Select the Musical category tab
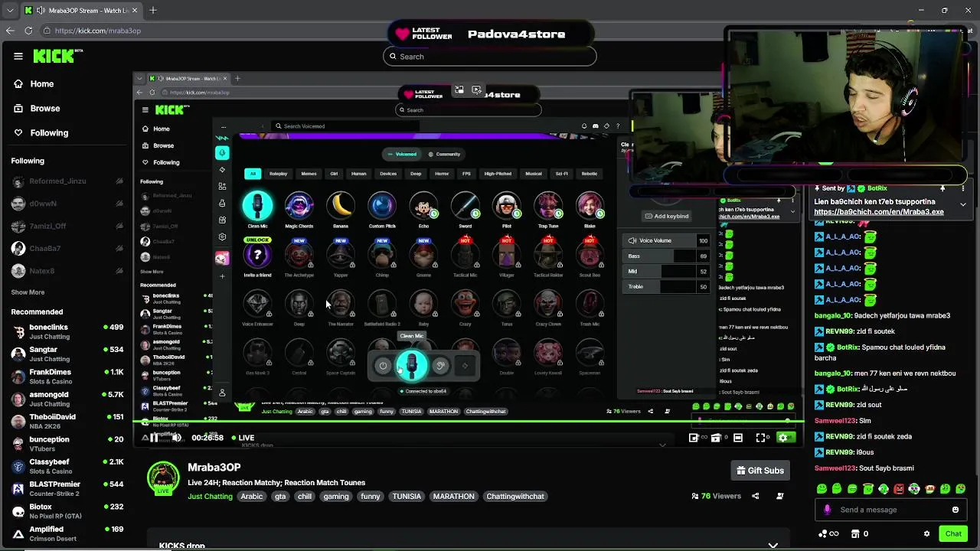 click(534, 174)
